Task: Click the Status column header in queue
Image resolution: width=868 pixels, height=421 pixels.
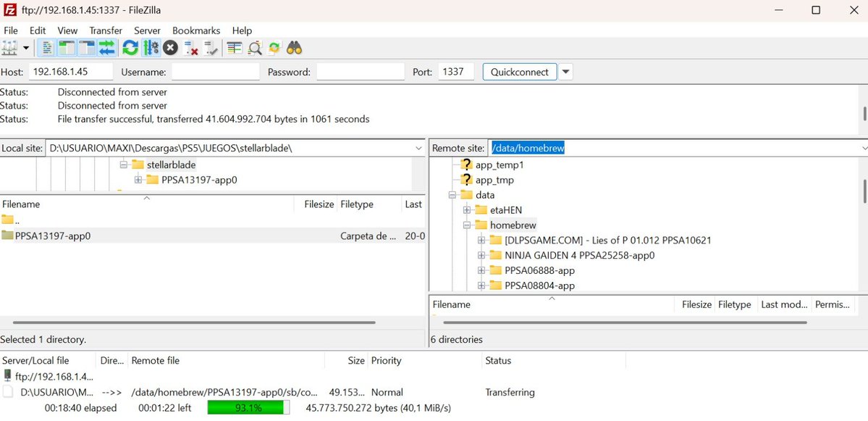Action: (554, 361)
